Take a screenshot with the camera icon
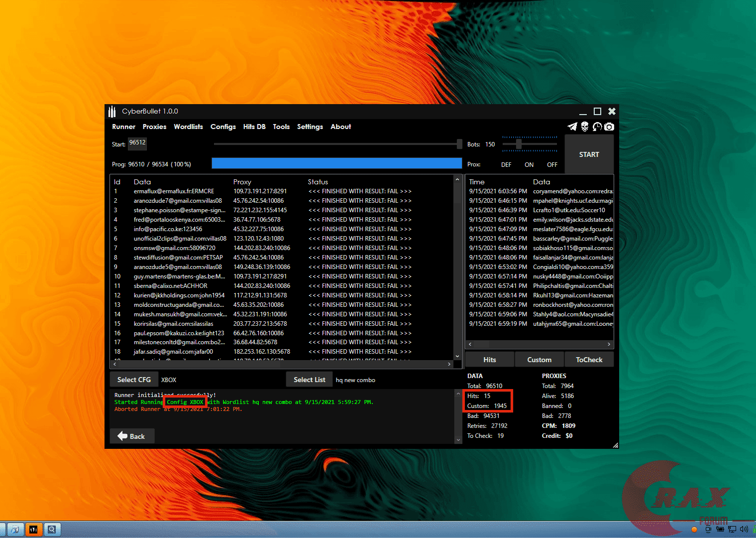 (x=609, y=127)
